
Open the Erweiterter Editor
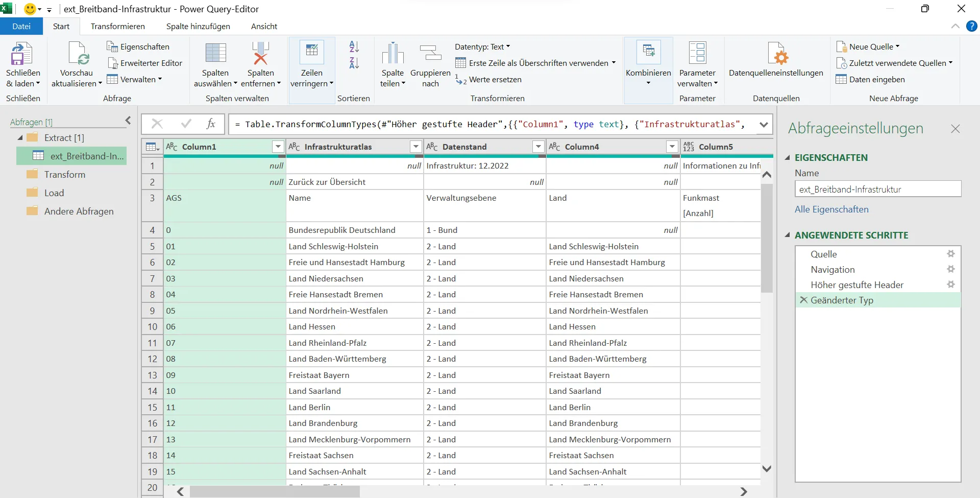click(144, 63)
